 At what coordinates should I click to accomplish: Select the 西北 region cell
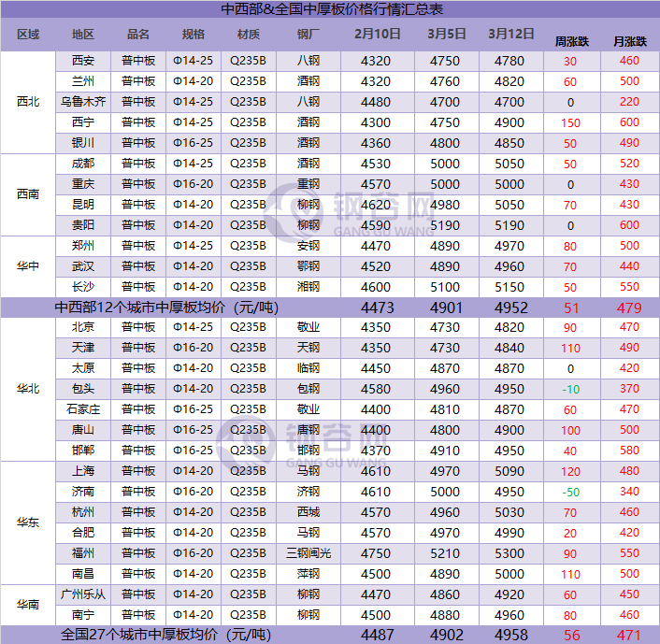(x=29, y=102)
